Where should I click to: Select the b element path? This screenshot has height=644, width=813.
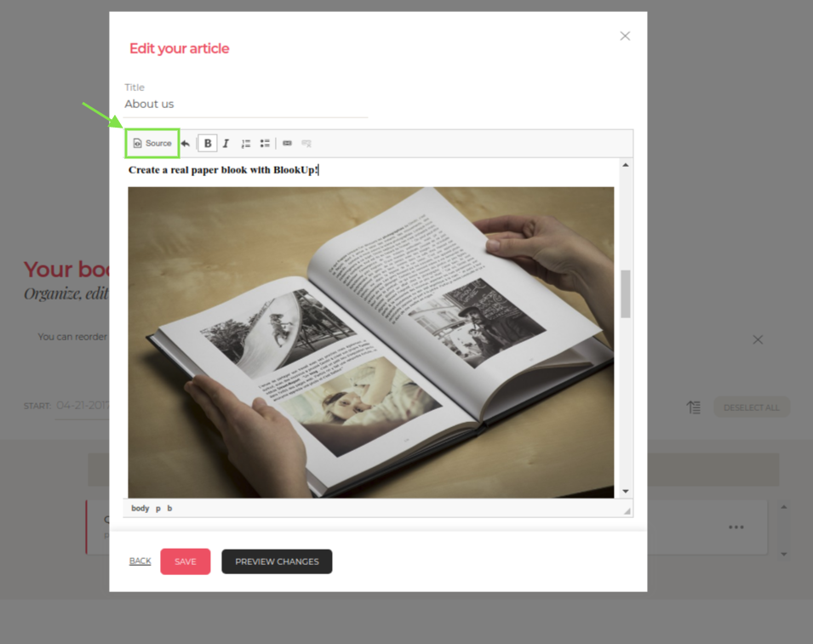coord(169,508)
